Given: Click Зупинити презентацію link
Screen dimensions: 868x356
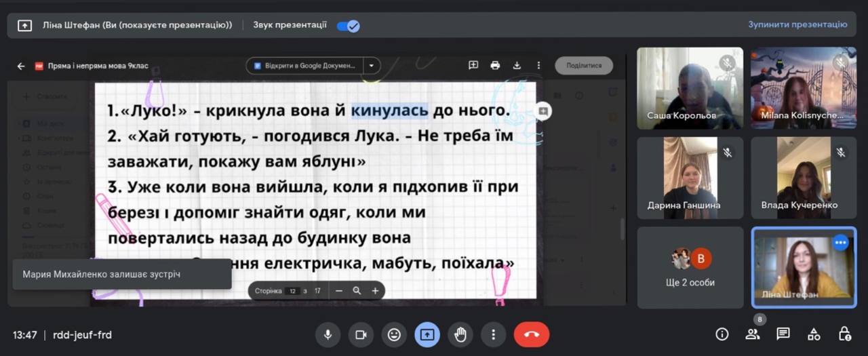Looking at the screenshot, I should point(797,24).
